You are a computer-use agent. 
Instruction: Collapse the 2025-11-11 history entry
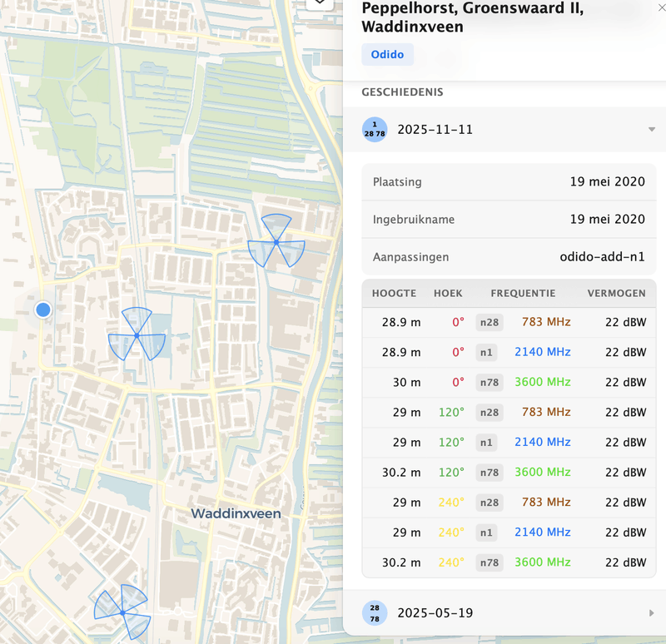click(x=652, y=130)
